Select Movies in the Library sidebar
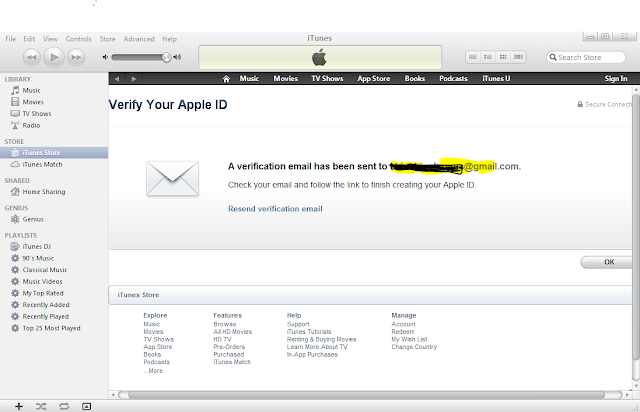This screenshot has width=640, height=412. (x=33, y=102)
